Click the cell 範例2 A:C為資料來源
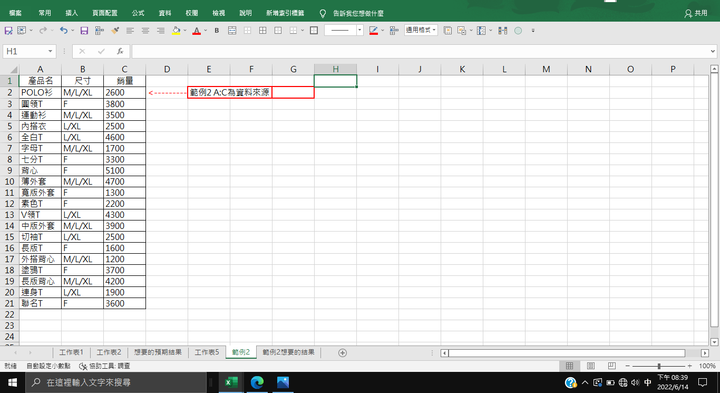Viewport: 720px width, 393px height. pos(230,92)
